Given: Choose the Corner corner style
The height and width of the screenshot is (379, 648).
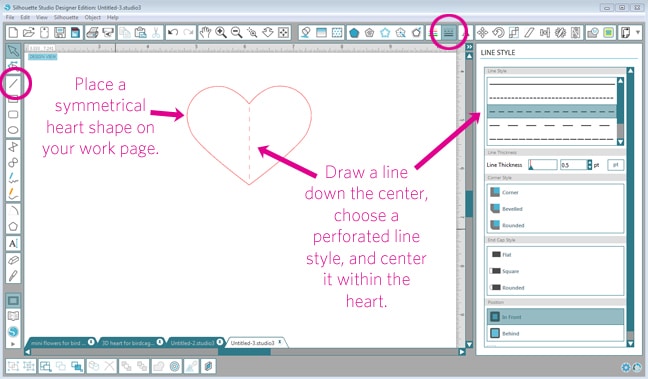Looking at the screenshot, I should click(555, 192).
